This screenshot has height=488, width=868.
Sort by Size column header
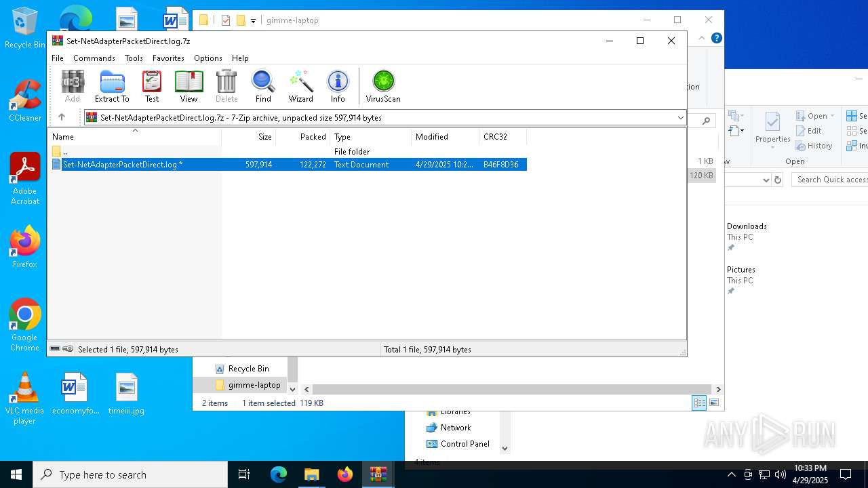[249, 137]
